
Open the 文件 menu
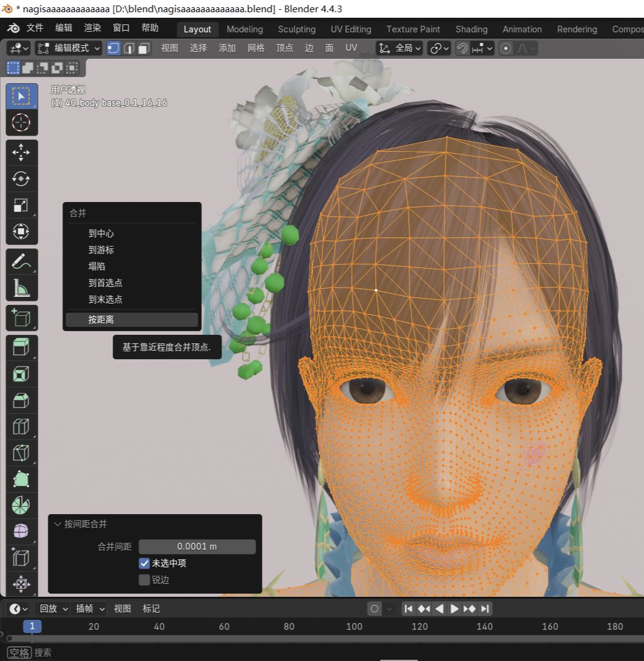click(x=35, y=28)
